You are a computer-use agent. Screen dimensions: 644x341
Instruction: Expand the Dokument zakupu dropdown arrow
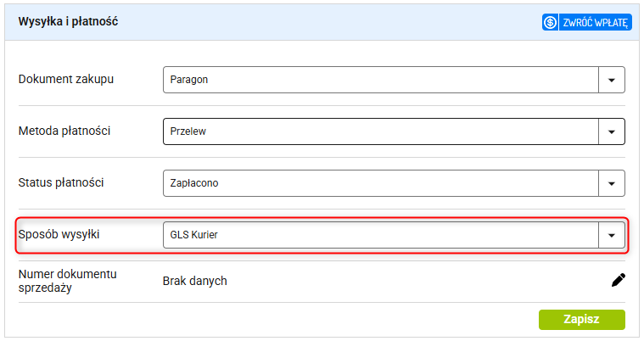pyautogui.click(x=612, y=80)
